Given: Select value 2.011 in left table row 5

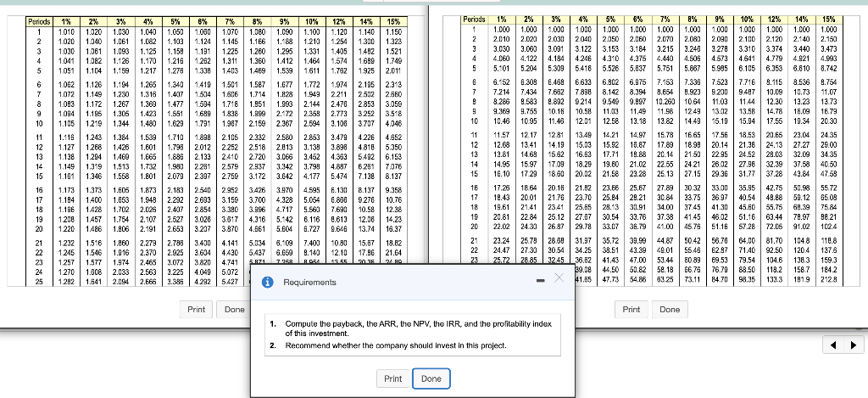Looking at the screenshot, I should pos(393,71).
